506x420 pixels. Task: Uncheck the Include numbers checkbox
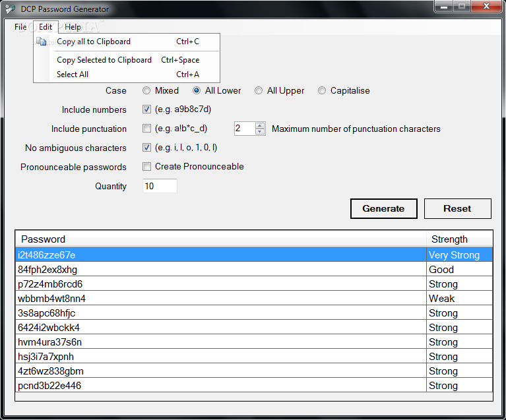(x=146, y=109)
